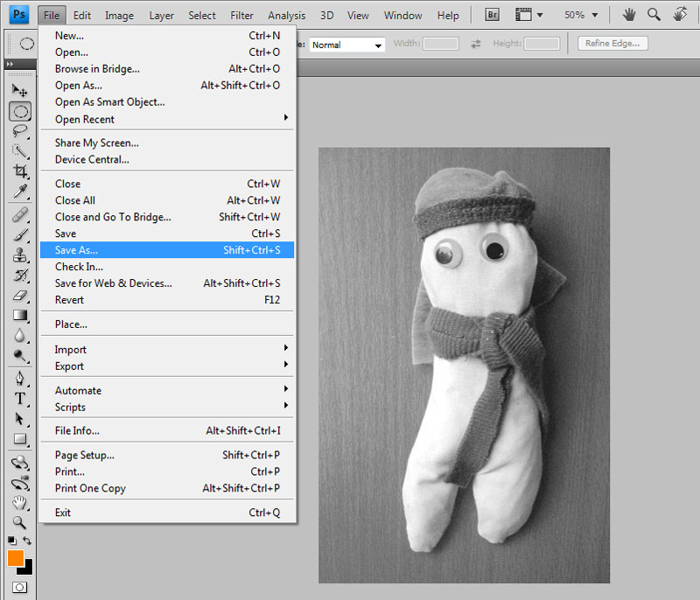Pick the Eyedropper tool
Viewport: 700px width, 600px height.
click(20, 191)
